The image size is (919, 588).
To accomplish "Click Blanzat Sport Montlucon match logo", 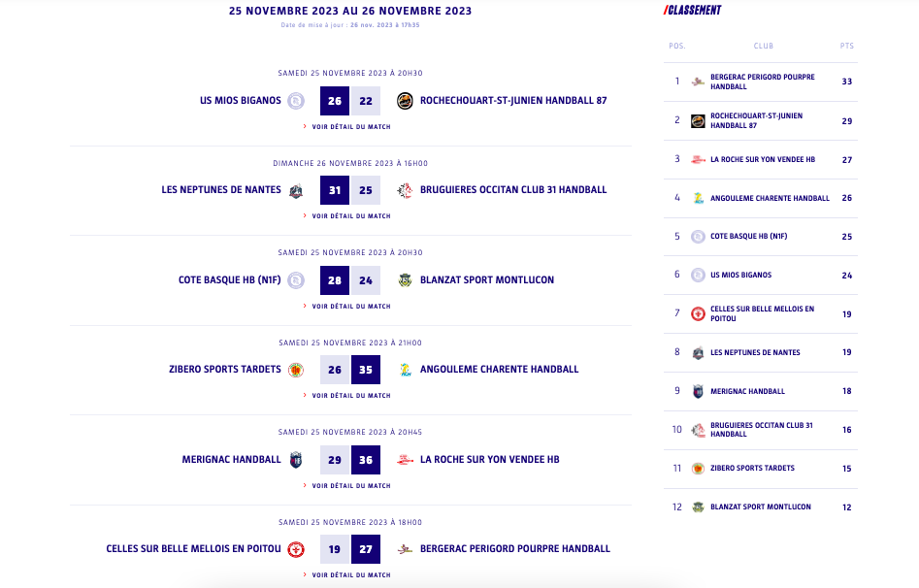I will coord(405,280).
